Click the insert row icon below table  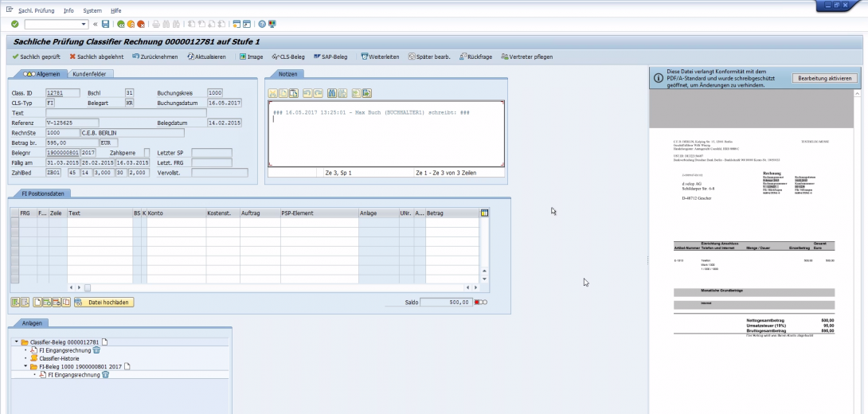(47, 303)
